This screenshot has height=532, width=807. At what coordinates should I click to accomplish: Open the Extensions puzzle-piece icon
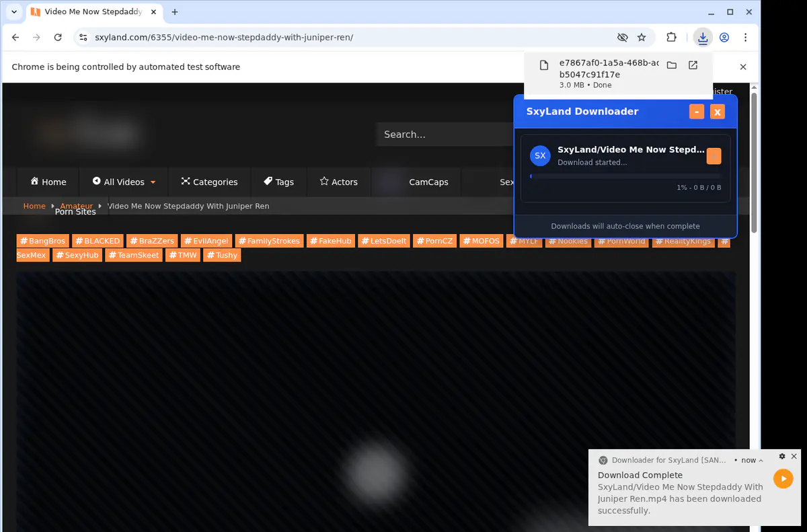(x=671, y=38)
